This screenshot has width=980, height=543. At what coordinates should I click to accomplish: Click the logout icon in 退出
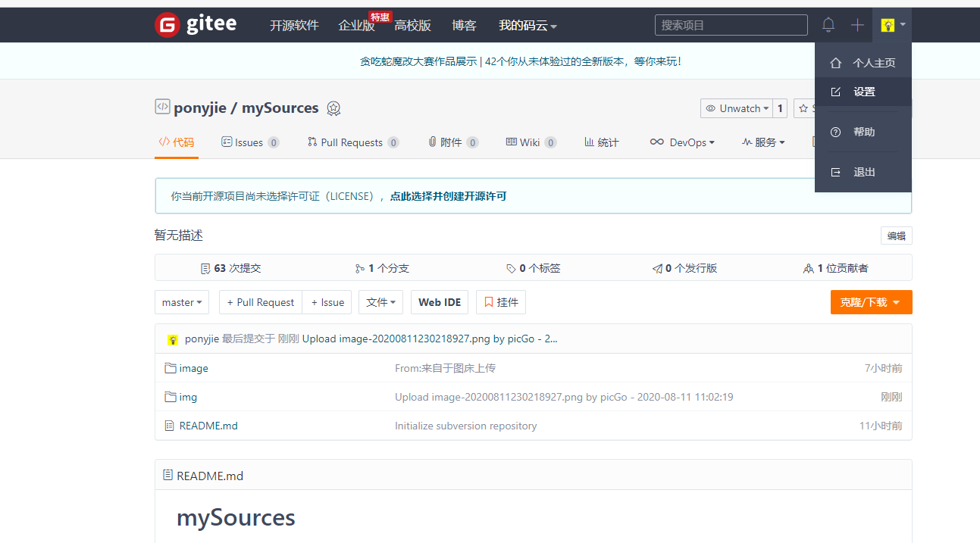836,172
